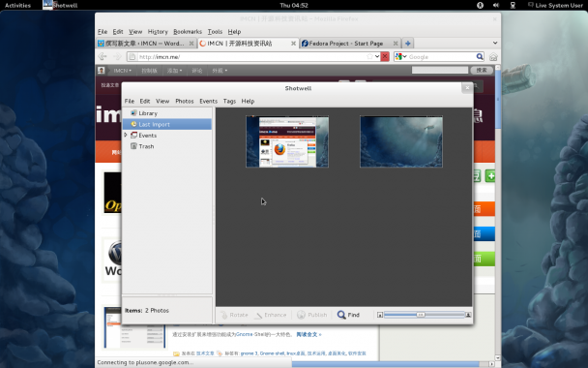Click the thumbnail size slider handle

[x=421, y=315]
